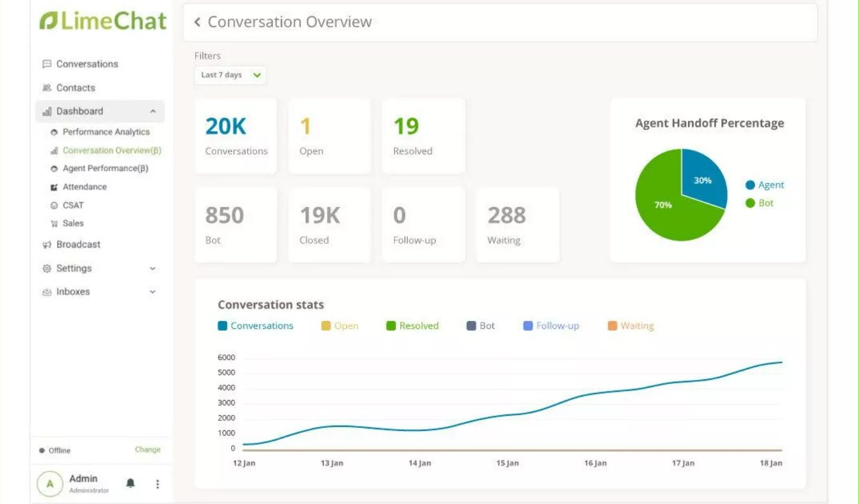This screenshot has width=859, height=504.
Task: Open the Attendance page
Action: coord(85,186)
